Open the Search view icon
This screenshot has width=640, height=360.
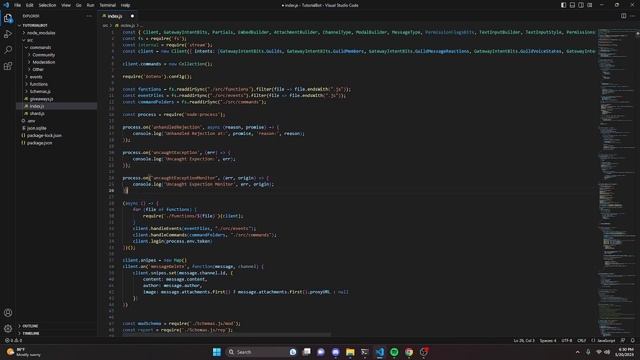pyautogui.click(x=8, y=50)
